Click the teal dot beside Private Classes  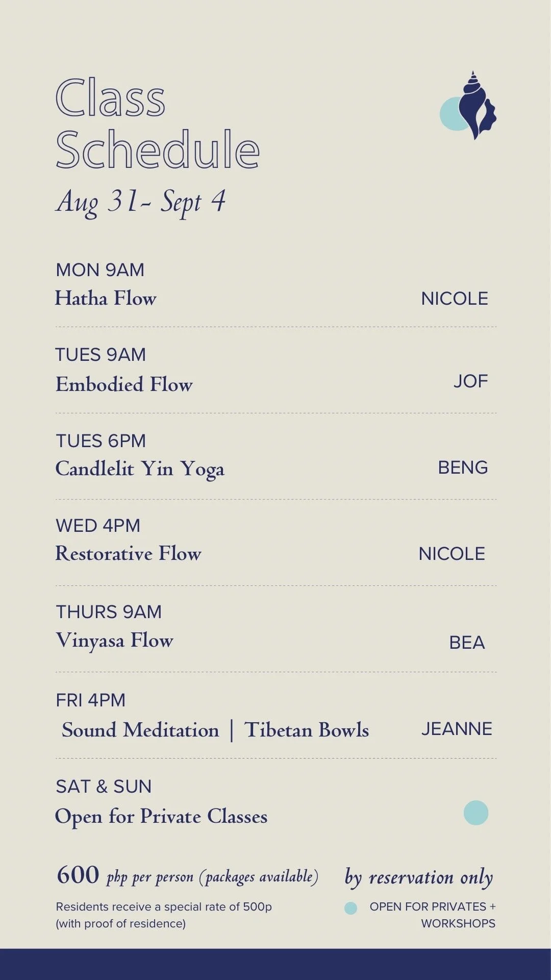point(475,813)
